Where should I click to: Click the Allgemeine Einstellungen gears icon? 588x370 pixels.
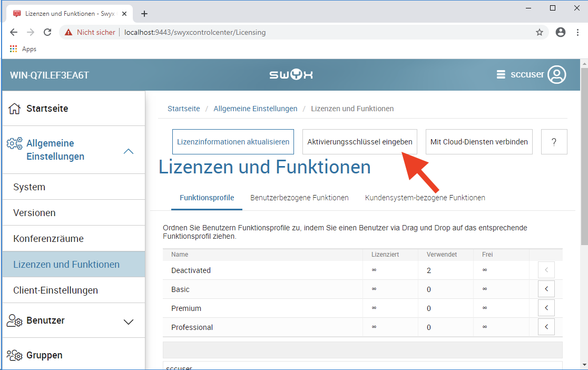[14, 143]
